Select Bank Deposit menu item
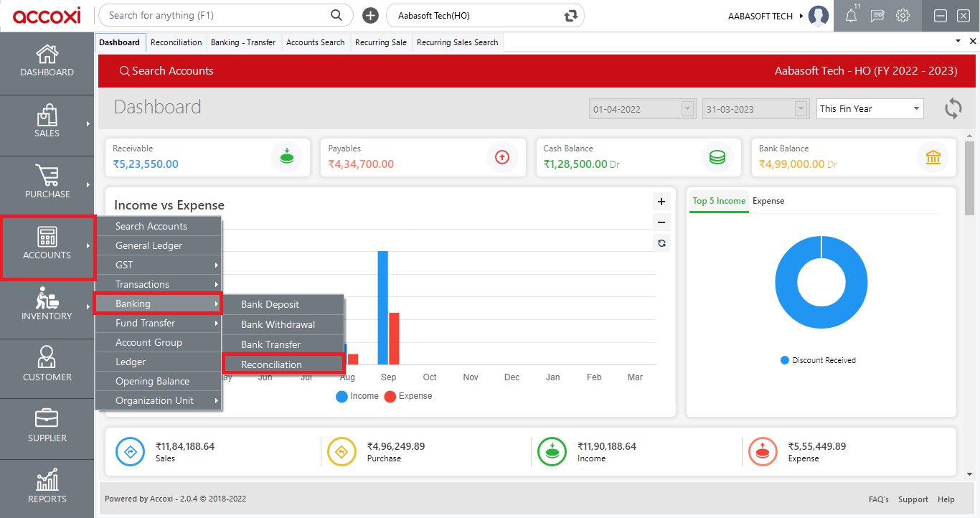Image resolution: width=980 pixels, height=518 pixels. click(x=283, y=304)
